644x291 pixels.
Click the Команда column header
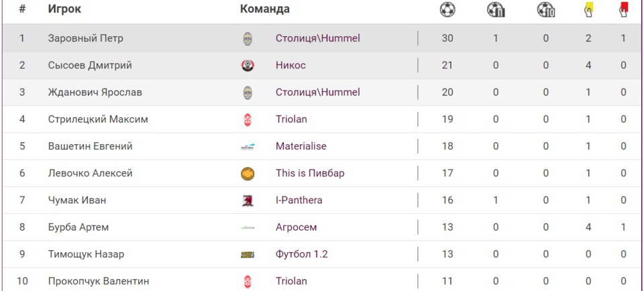pos(265,9)
